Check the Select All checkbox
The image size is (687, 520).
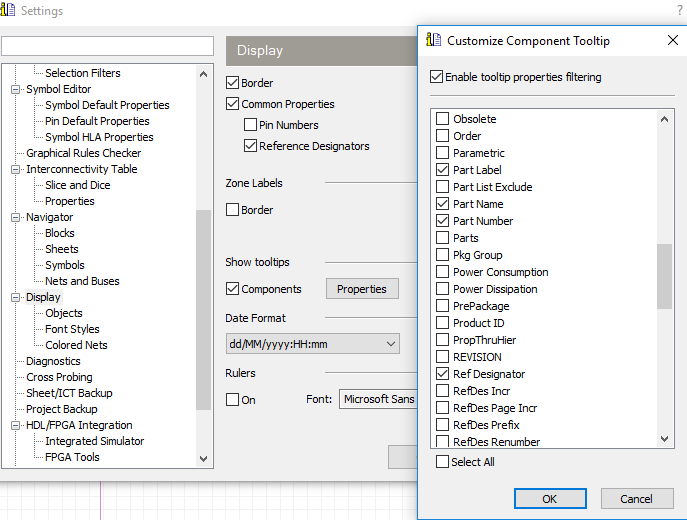(x=443, y=462)
